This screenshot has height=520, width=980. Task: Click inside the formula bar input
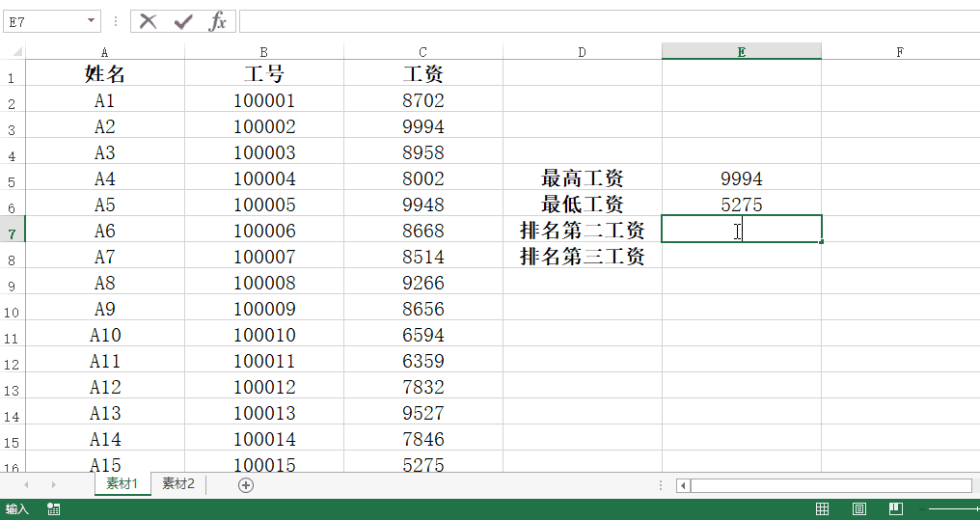pyautogui.click(x=608, y=21)
